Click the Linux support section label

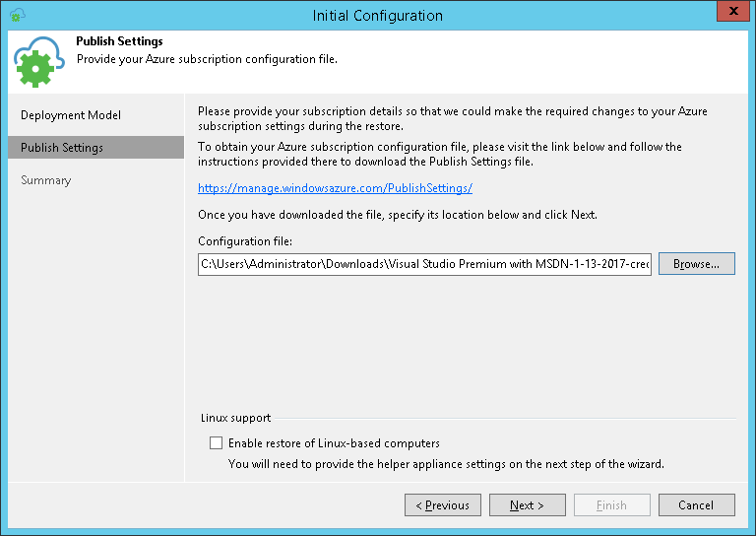[235, 418]
